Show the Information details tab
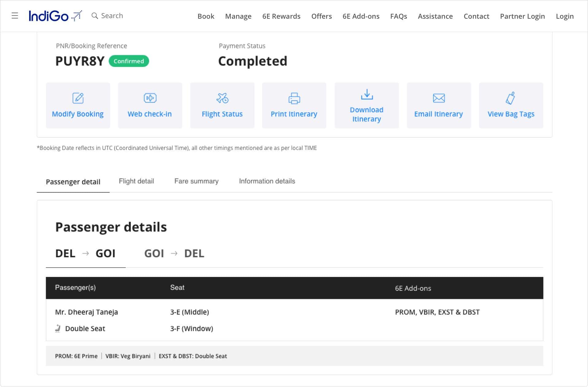This screenshot has height=387, width=588. (x=267, y=181)
